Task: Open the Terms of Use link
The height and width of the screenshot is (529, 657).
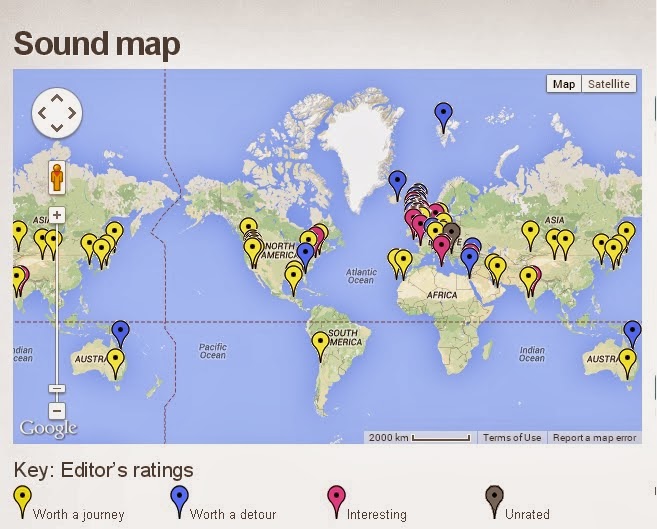Action: coord(512,438)
